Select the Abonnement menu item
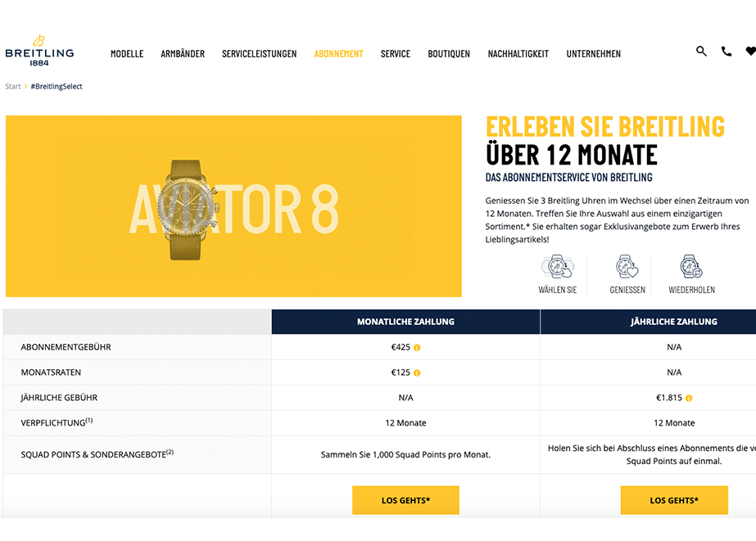 point(338,54)
